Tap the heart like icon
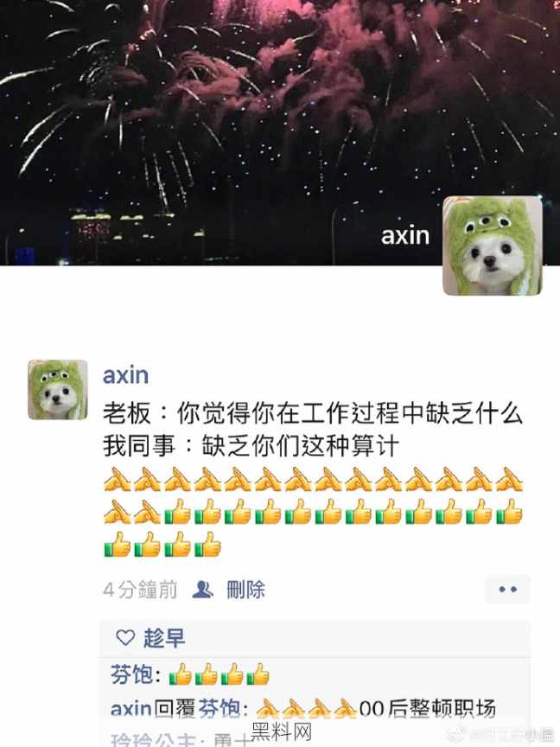The image size is (560, 747). (x=125, y=637)
